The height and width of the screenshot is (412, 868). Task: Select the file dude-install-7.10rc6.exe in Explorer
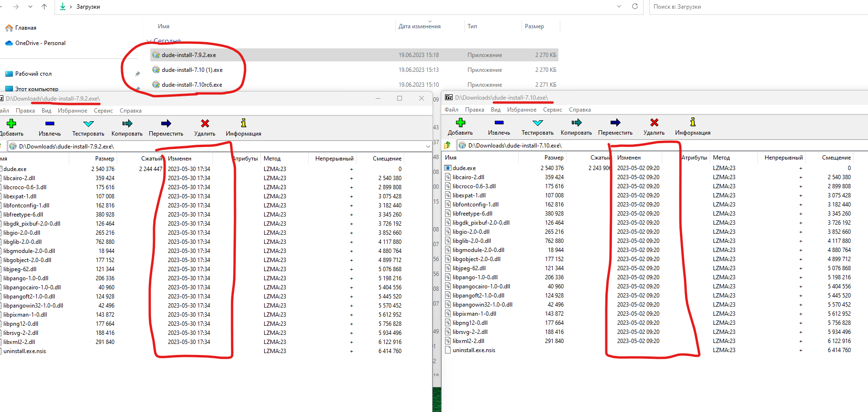[354, 85]
